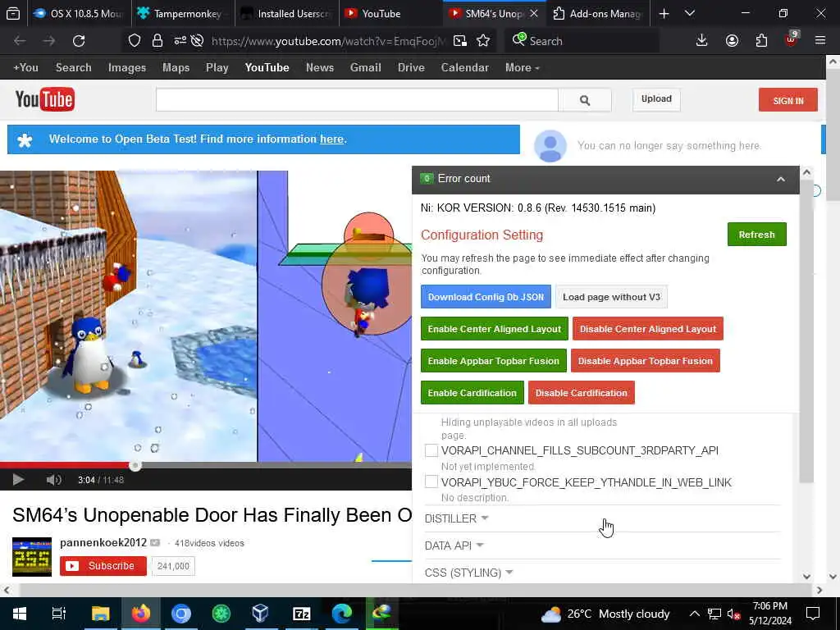
Task: Open the Firefox downloads panel
Action: [x=702, y=41]
